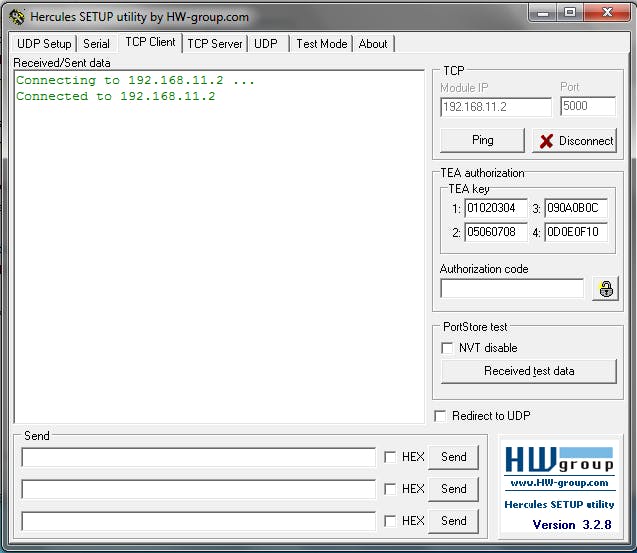Screen dimensions: 637x553
Task: Click the HW group logo
Action: pos(559,460)
